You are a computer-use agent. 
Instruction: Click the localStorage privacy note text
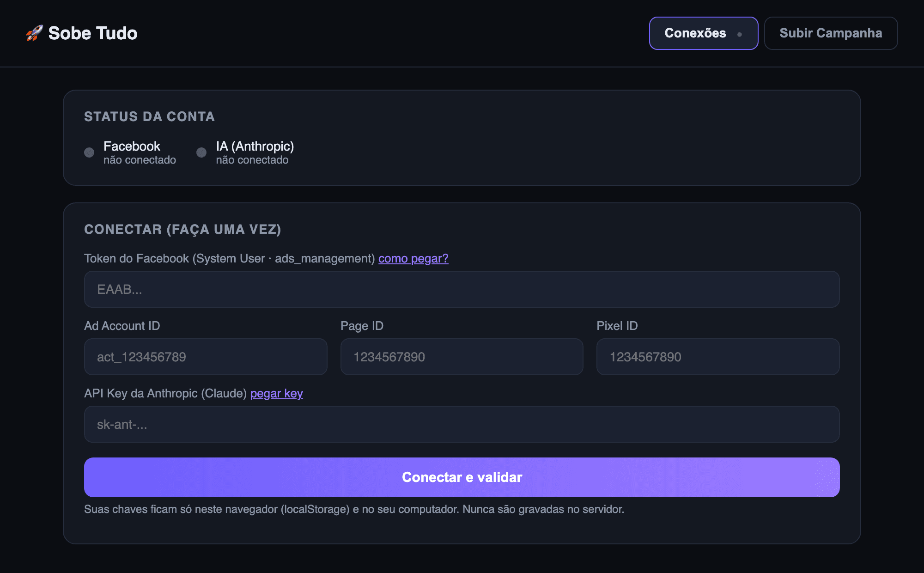tap(354, 509)
